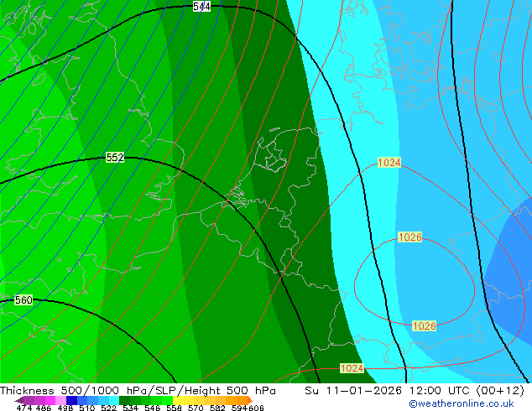The width and height of the screenshot is (532, 411).
Task: Click the 560 height contour label
Action: (23, 300)
